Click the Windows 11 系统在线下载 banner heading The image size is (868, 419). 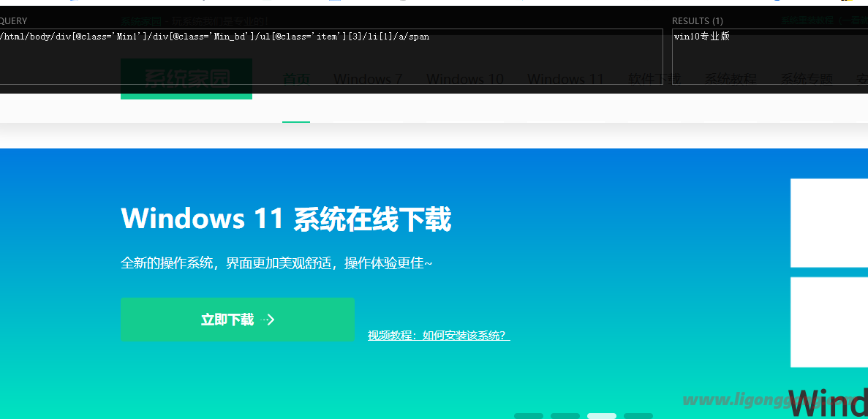point(286,219)
